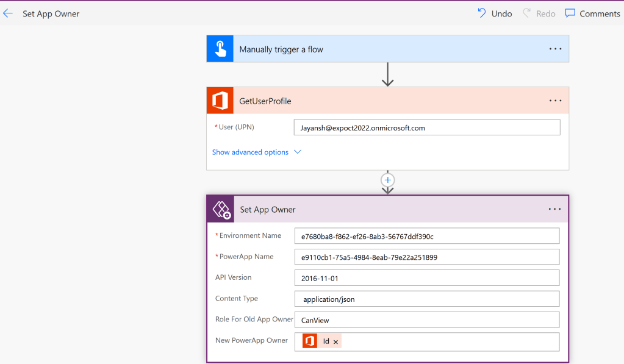624x364 pixels.
Task: Edit the User (UPN) field
Action: click(427, 127)
